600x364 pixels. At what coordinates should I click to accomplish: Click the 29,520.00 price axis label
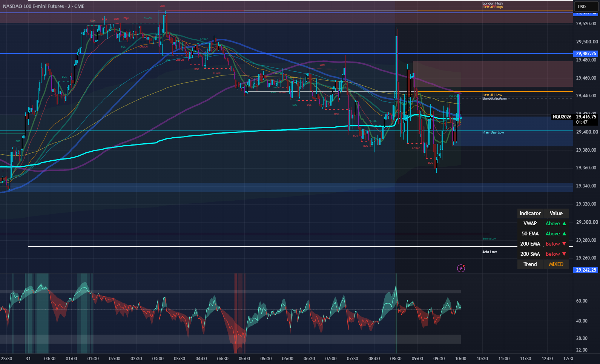pos(587,24)
